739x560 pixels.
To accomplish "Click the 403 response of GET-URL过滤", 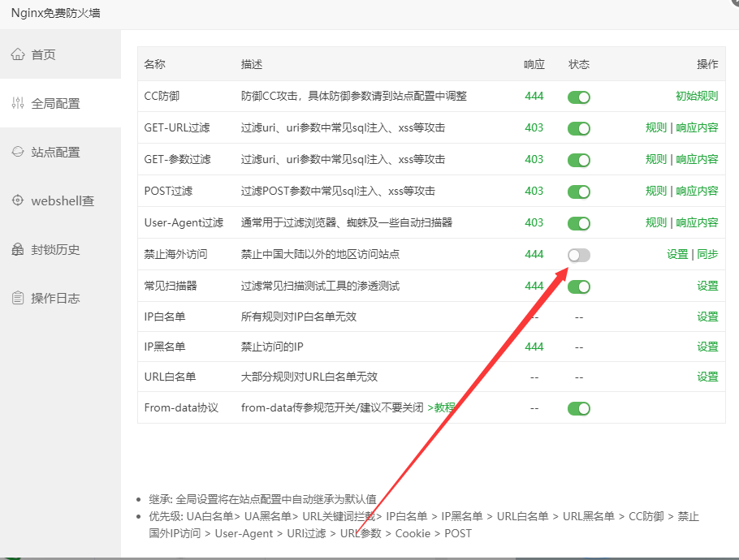I will pos(534,127).
